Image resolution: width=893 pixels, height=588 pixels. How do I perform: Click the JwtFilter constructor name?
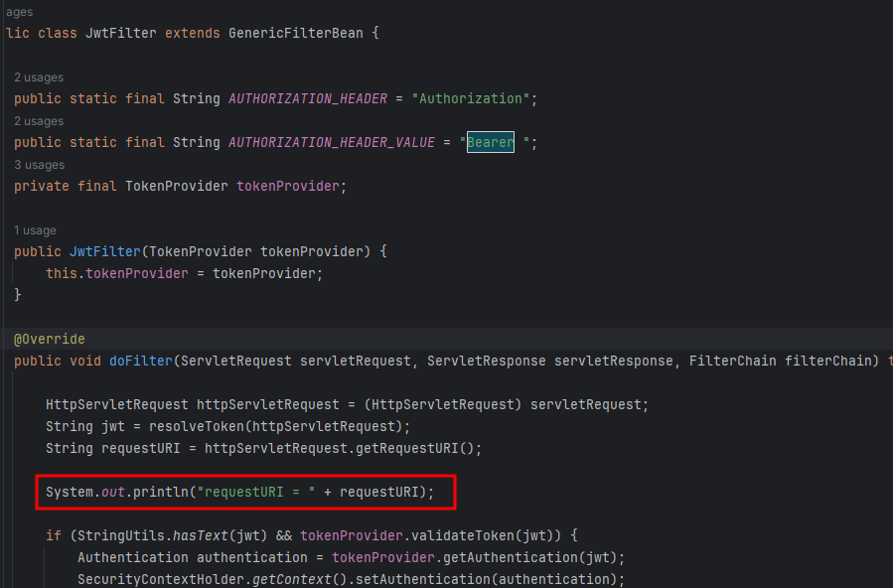click(104, 251)
